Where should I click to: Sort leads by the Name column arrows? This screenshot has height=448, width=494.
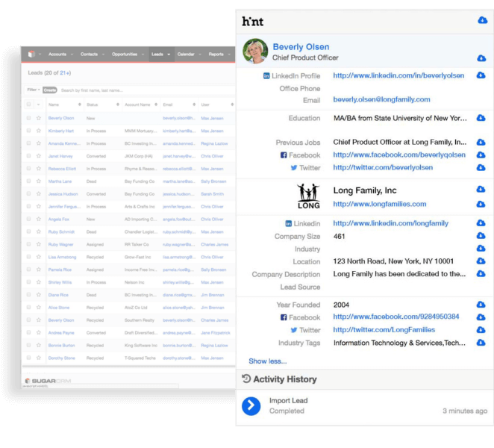click(x=79, y=105)
